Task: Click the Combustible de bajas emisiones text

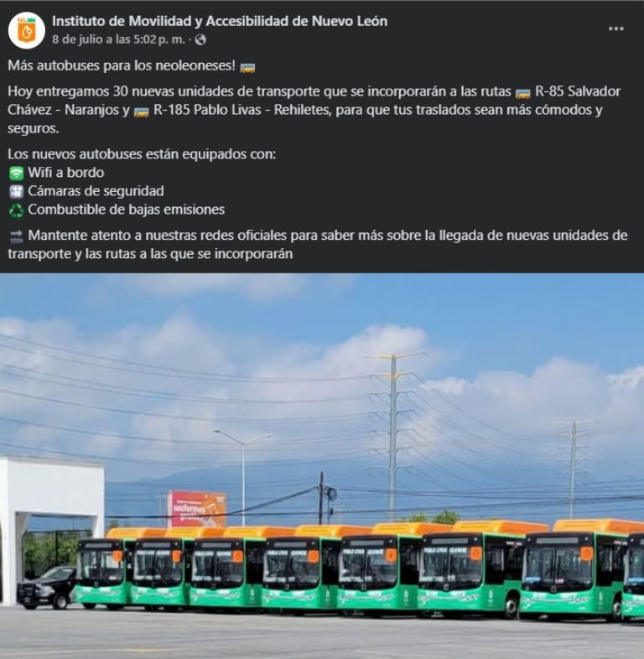Action: (x=126, y=210)
